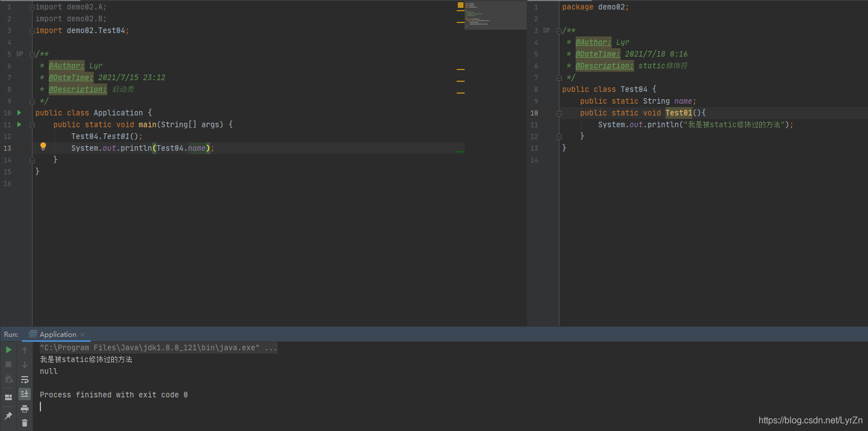Screen dimensions: 868x431
Task: Click fold marker beside import demo02.Test04
Action: tap(32, 30)
